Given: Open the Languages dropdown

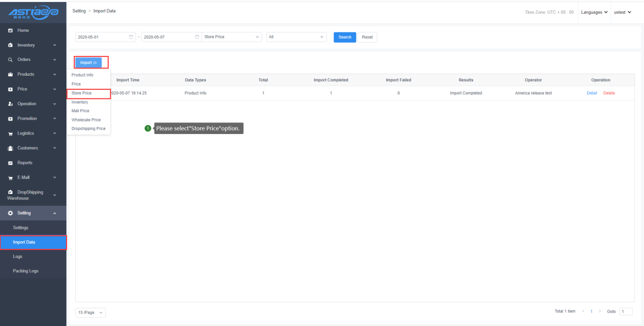Looking at the screenshot, I should [595, 12].
